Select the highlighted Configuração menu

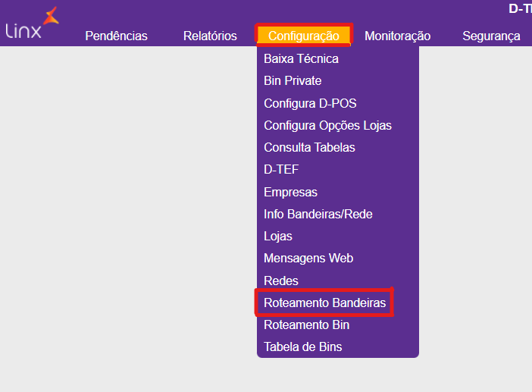click(x=304, y=36)
